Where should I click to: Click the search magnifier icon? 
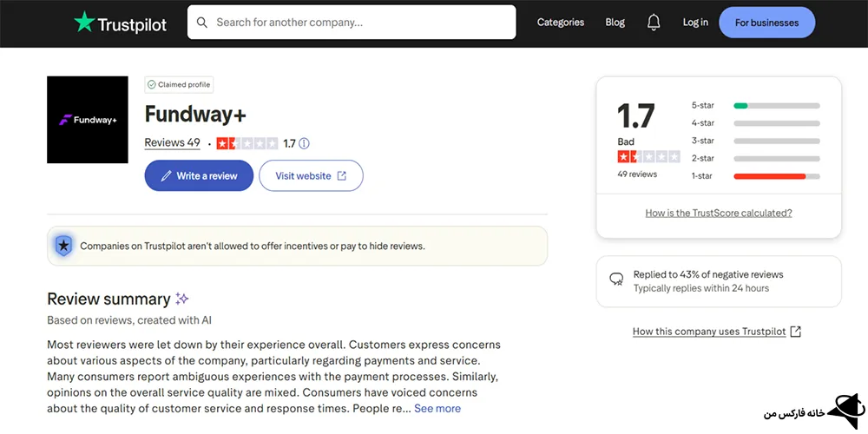pyautogui.click(x=202, y=23)
